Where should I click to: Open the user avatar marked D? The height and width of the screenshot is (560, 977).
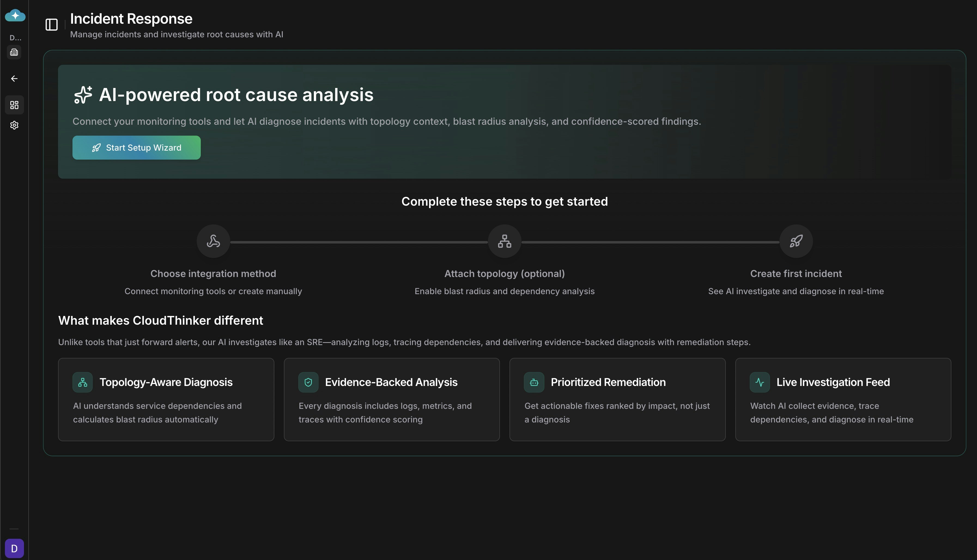(14, 548)
